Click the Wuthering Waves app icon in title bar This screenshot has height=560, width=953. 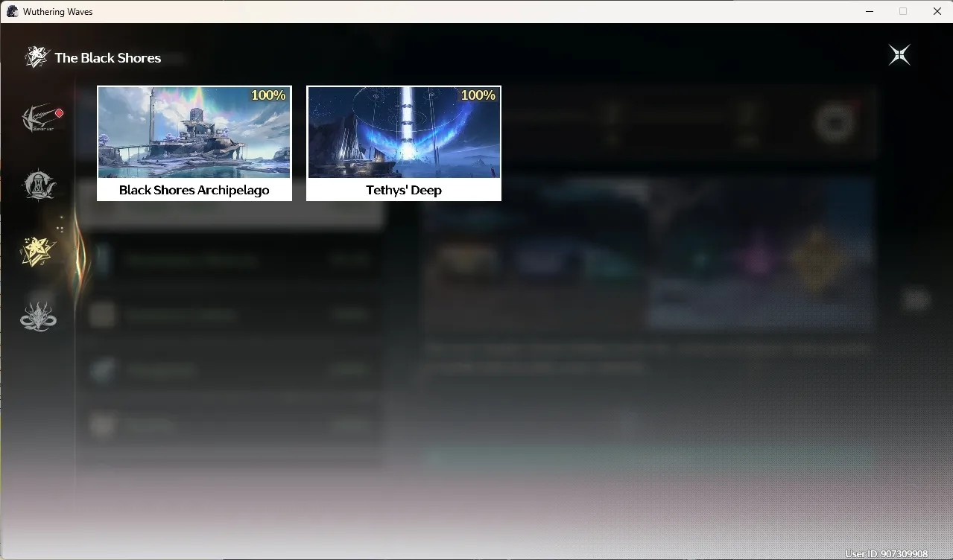12,11
